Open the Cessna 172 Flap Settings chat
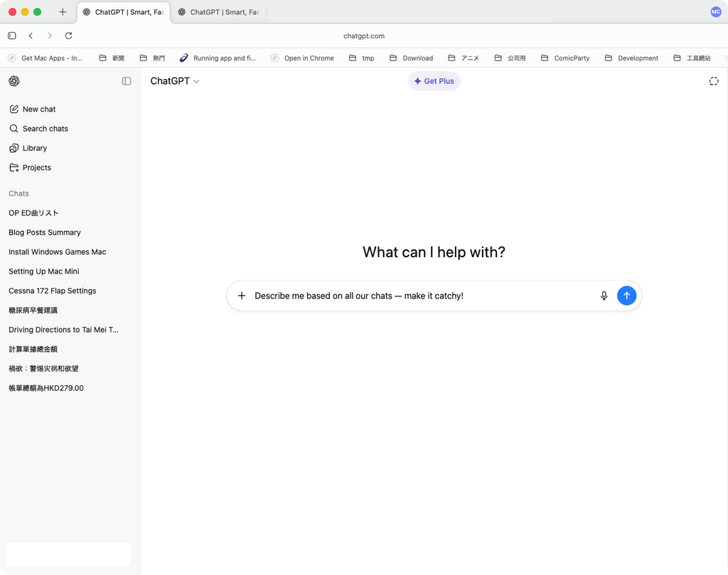Viewport: 728px width, 575px height. coord(52,291)
